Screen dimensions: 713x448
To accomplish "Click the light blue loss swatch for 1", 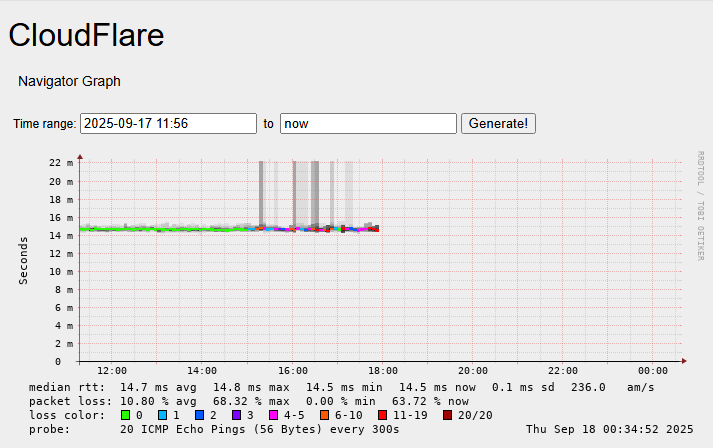I will point(162,415).
